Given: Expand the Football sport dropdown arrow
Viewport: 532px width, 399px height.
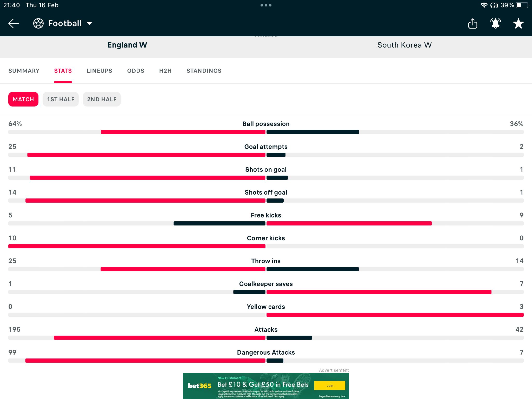Looking at the screenshot, I should tap(89, 23).
